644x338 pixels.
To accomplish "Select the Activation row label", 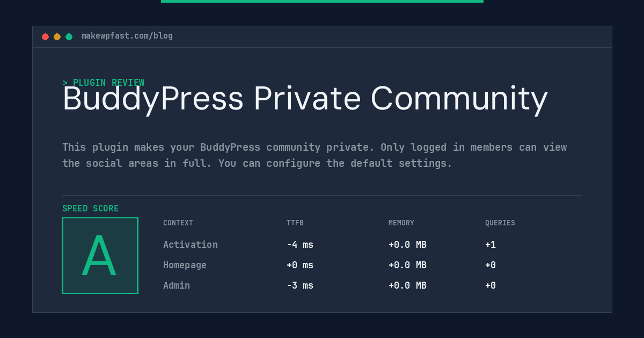I will 191,245.
